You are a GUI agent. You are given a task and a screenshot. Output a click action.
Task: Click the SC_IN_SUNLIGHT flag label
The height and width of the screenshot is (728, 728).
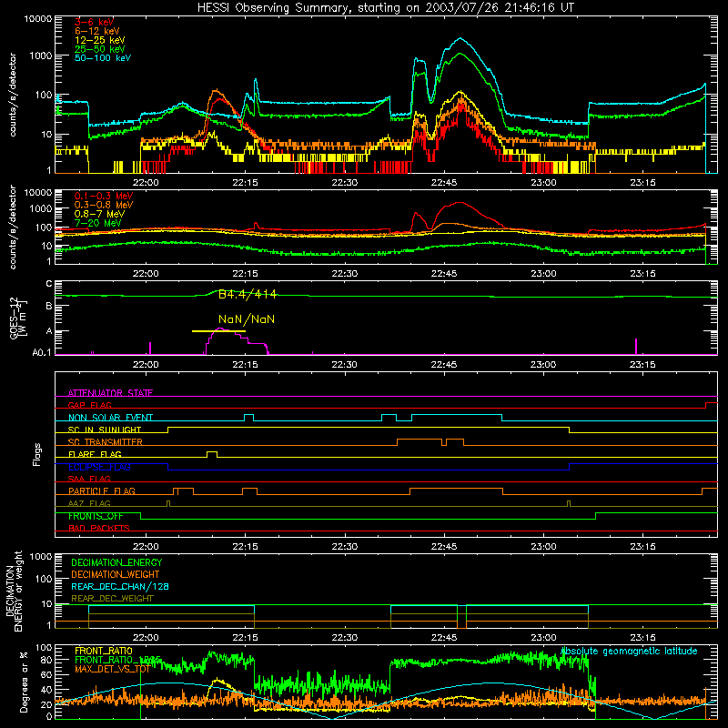coord(105,430)
